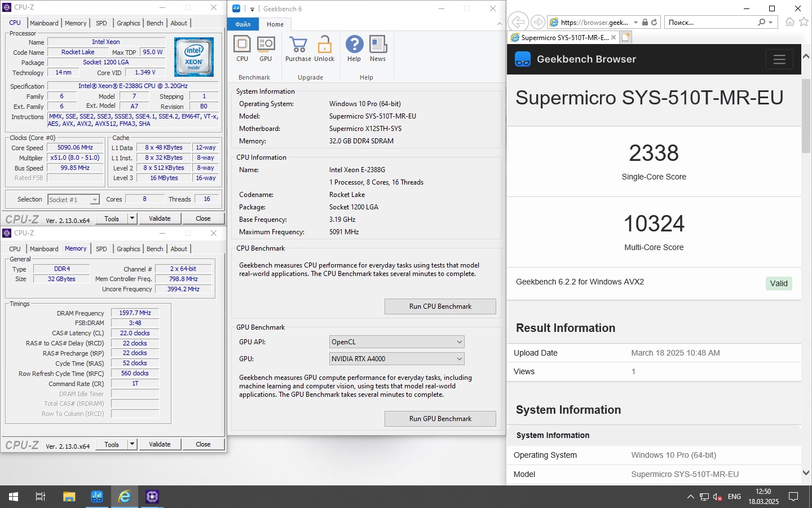Image resolution: width=812 pixels, height=508 pixels.
Task: Click the browser back arrow button
Action: click(517, 22)
